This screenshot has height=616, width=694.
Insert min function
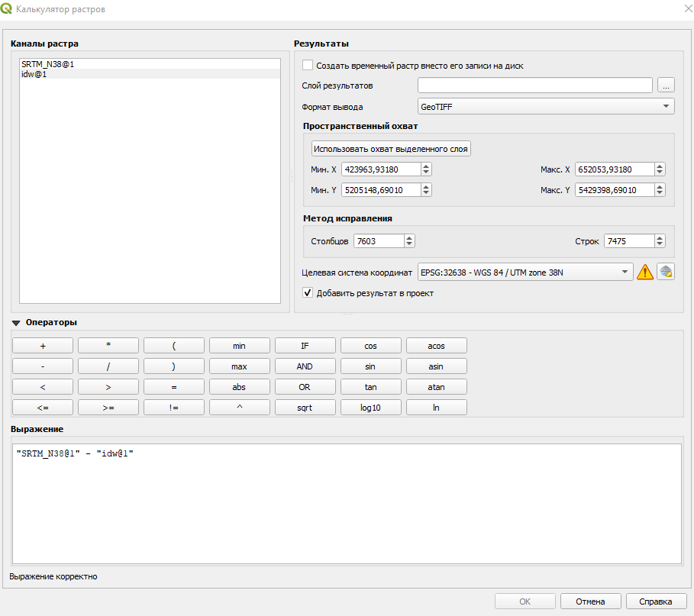point(240,346)
